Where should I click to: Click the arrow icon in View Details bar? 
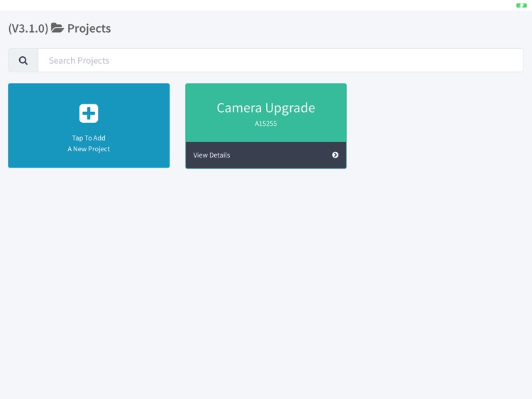[335, 155]
